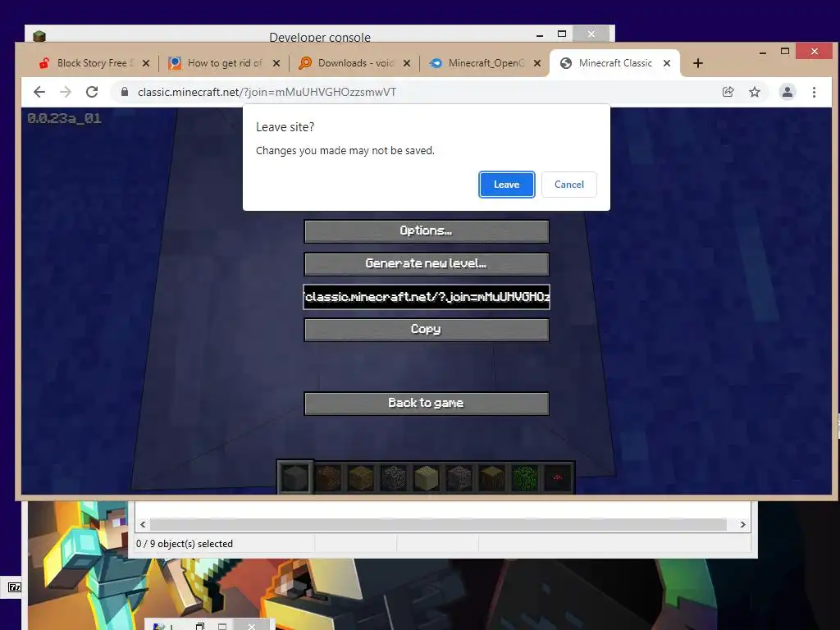Select the cobblestone hotbar slot
Screen dimensions: 840x630
tap(394, 477)
